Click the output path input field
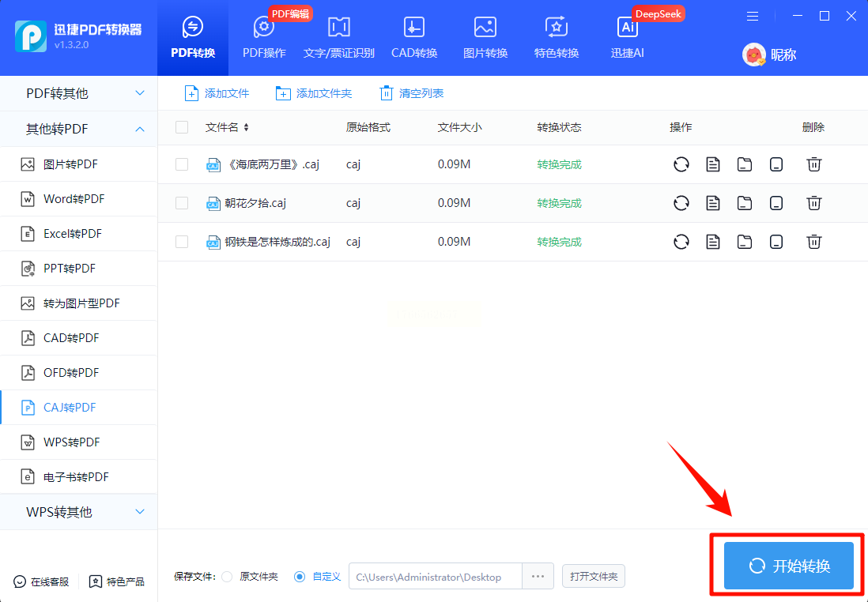868x602 pixels. [x=435, y=577]
